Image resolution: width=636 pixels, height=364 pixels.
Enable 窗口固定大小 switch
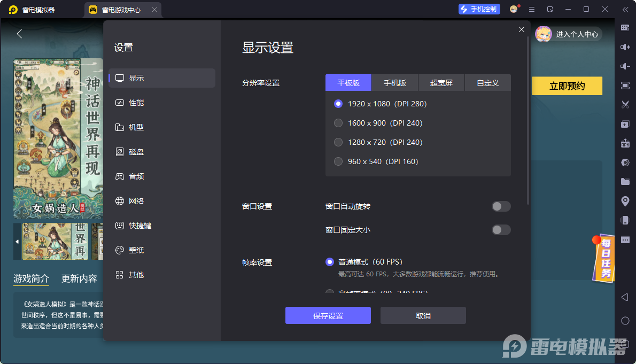[x=501, y=230]
